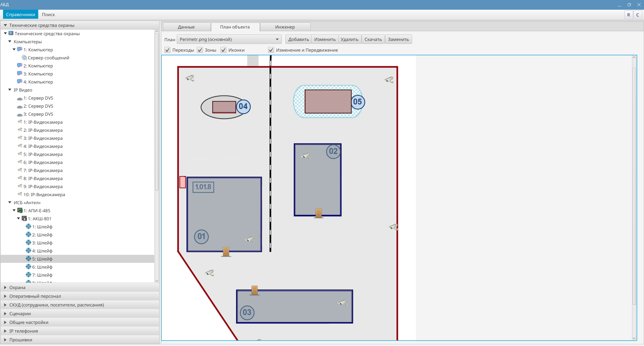Viewport: 644px width, 346px height.
Task: Open the Поиск tab
Action: point(48,14)
